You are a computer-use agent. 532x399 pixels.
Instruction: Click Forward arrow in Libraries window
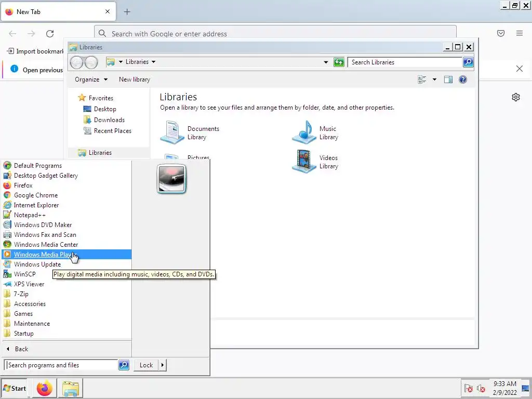click(91, 62)
